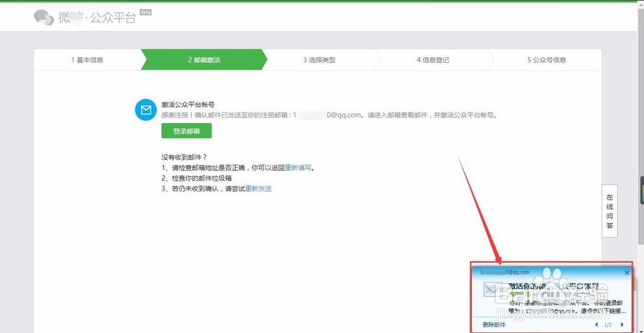
Task: Click the 重新发送 link
Action: click(x=258, y=189)
